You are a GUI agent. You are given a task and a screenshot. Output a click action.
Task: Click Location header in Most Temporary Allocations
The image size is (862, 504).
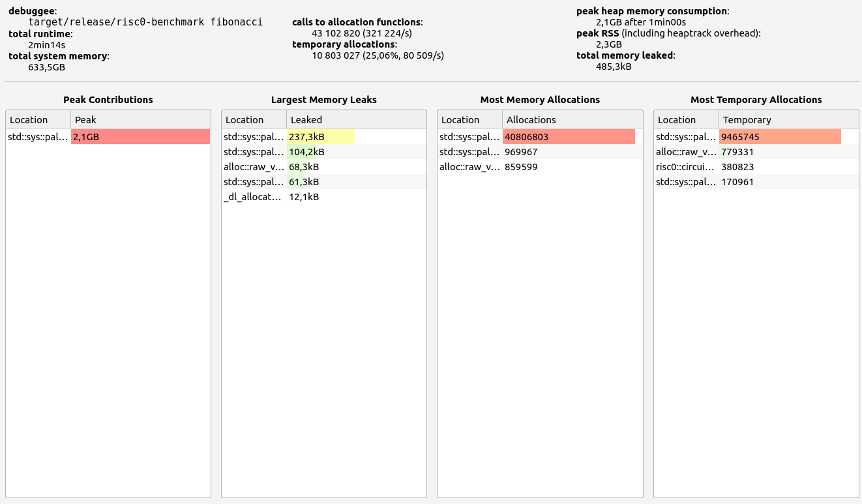(686, 120)
